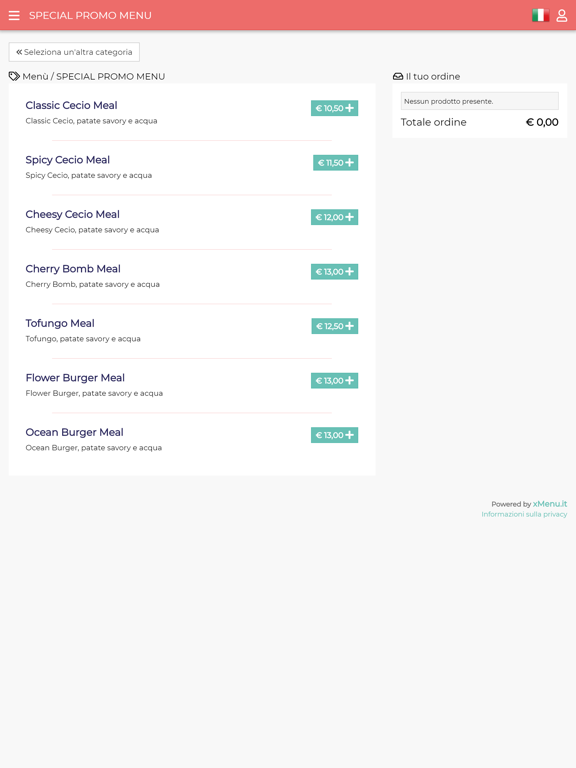The width and height of the screenshot is (576, 768).
Task: Open the Spicy Cecio Meal title
Action: [x=68, y=160]
